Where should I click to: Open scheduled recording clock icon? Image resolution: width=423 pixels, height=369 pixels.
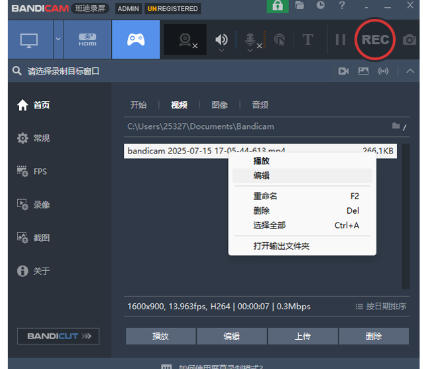pos(320,5)
